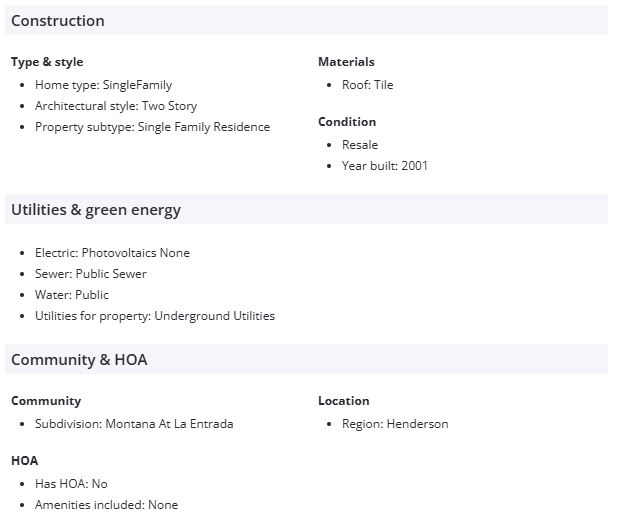Click the Utilities & green energy header
The width and height of the screenshot is (632, 523).
point(96,210)
